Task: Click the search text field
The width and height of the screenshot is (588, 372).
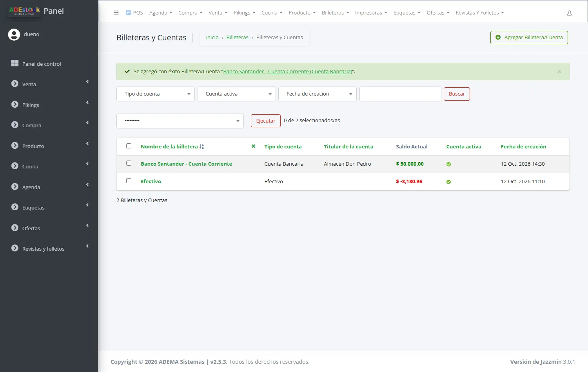Action: tap(400, 94)
